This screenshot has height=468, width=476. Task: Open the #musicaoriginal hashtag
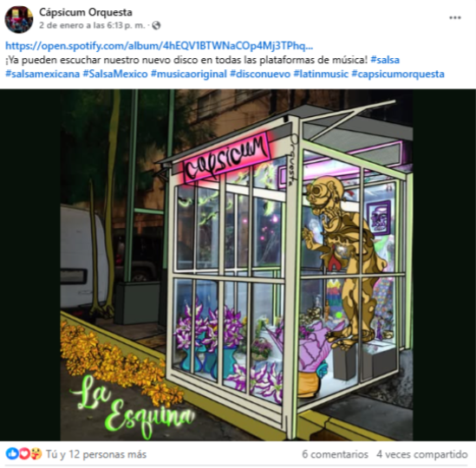[x=188, y=74]
